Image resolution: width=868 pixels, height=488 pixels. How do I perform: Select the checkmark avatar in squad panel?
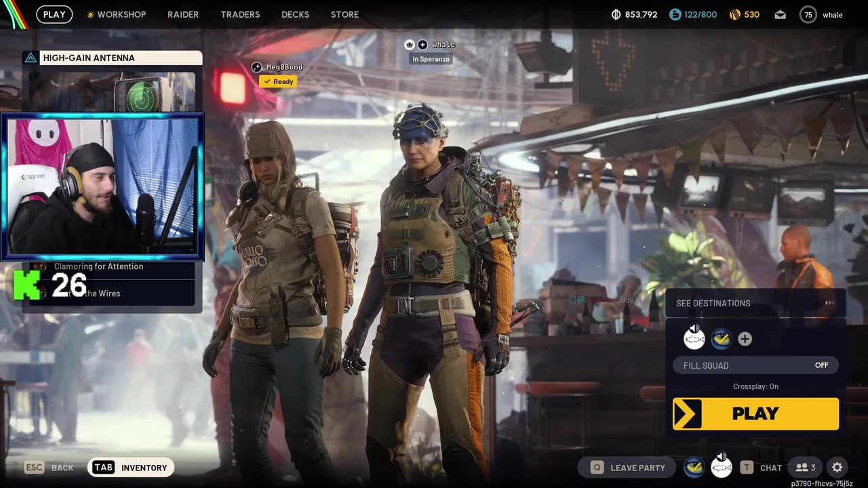tap(721, 339)
